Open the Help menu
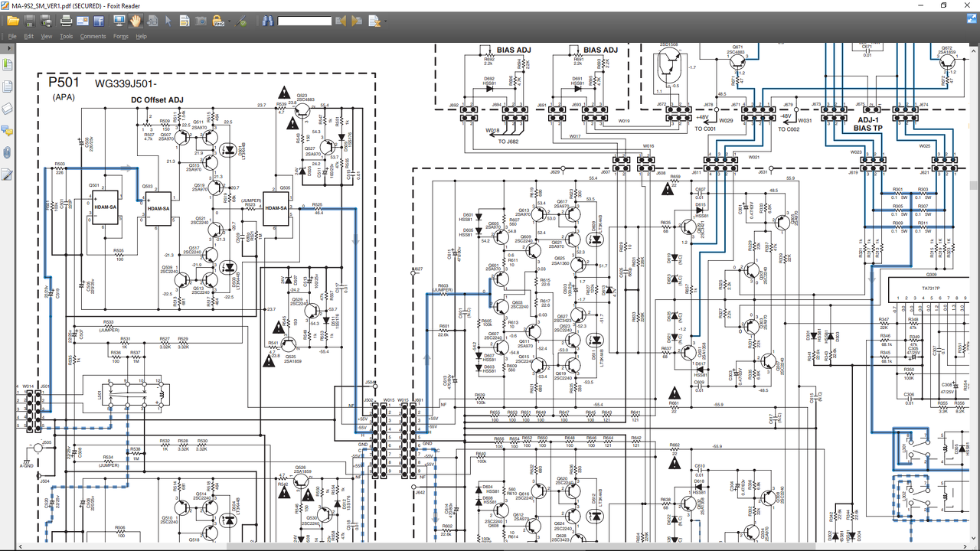 click(x=142, y=36)
